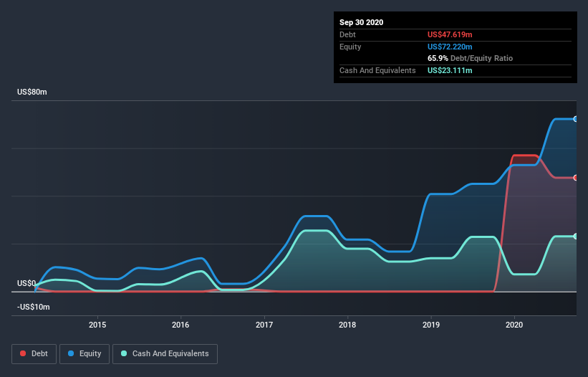
Task: Click the Equity label in the tooltip
Action: pyautogui.click(x=350, y=47)
